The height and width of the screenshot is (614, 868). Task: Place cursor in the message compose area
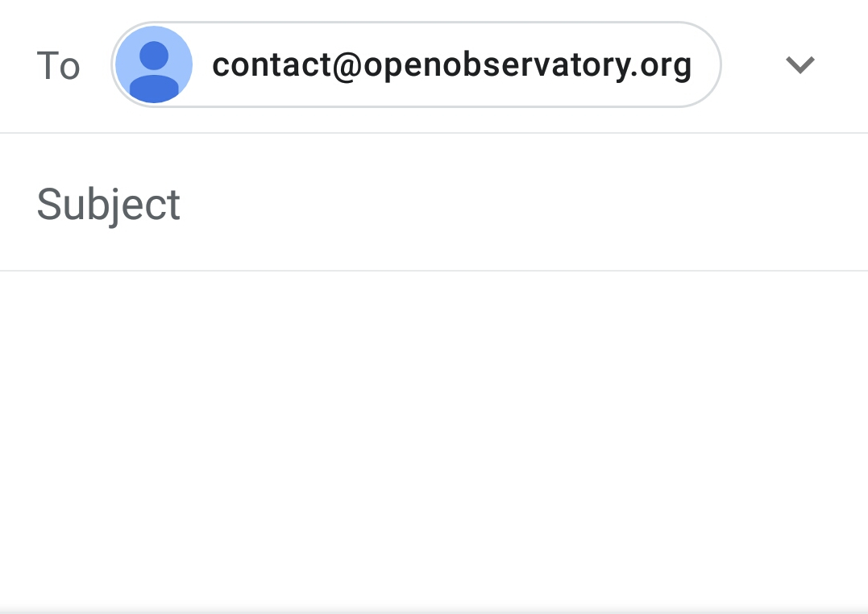tap(434, 403)
